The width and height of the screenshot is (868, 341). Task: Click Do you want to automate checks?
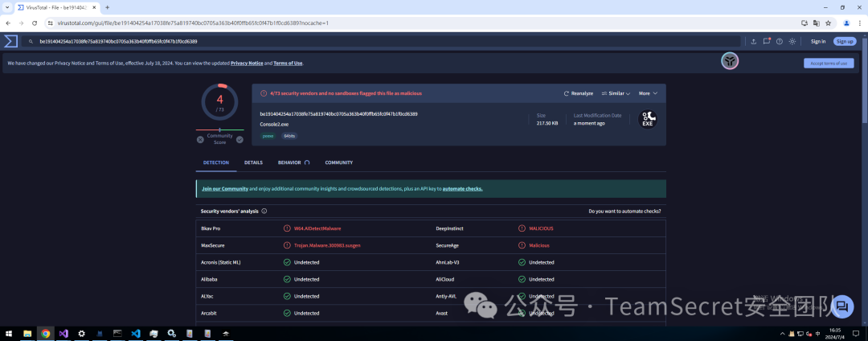tap(624, 211)
